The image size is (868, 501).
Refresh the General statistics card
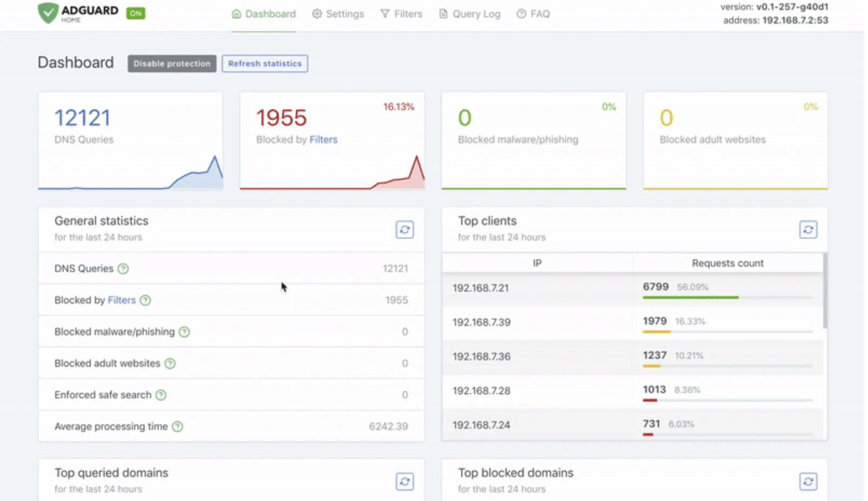pyautogui.click(x=405, y=229)
